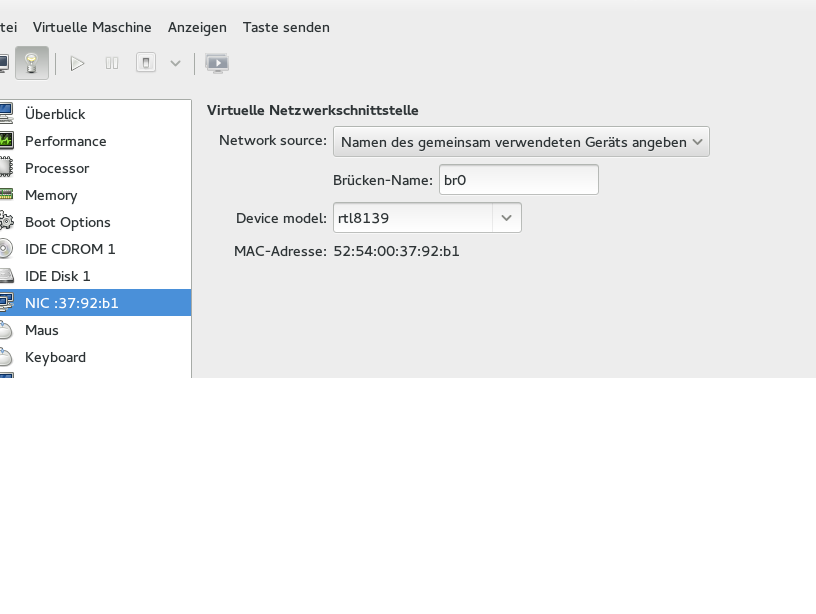The image size is (816, 614).
Task: Open Memory settings in sidebar
Action: 51,195
